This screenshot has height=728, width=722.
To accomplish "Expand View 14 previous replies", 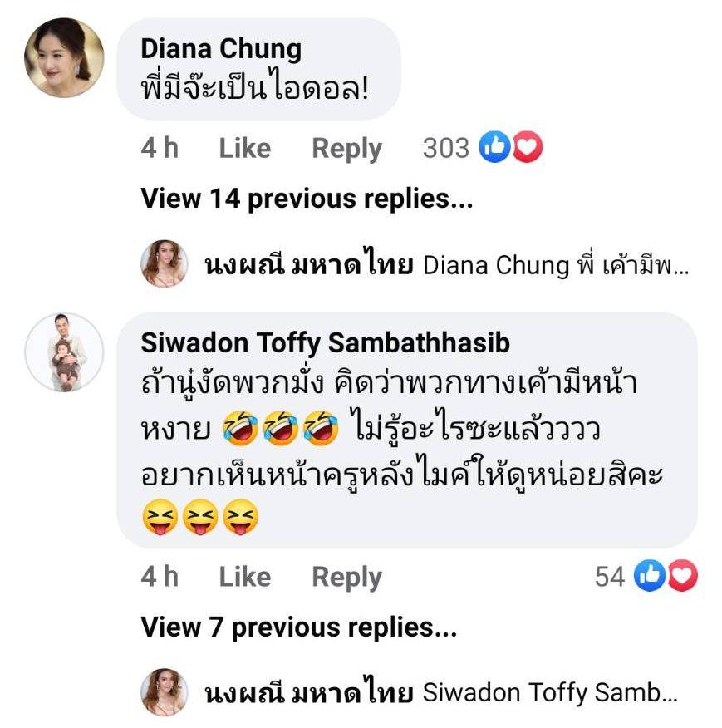I will point(307,199).
